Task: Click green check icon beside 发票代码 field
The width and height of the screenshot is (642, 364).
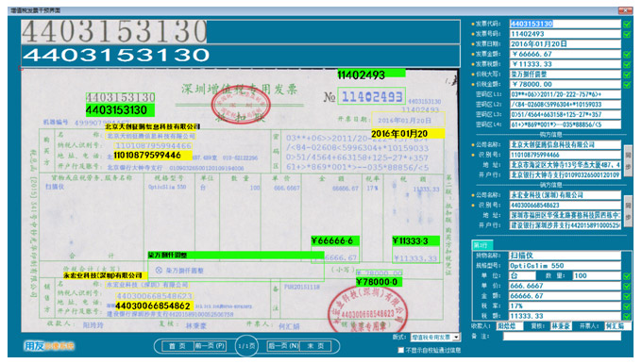Action: click(627, 25)
